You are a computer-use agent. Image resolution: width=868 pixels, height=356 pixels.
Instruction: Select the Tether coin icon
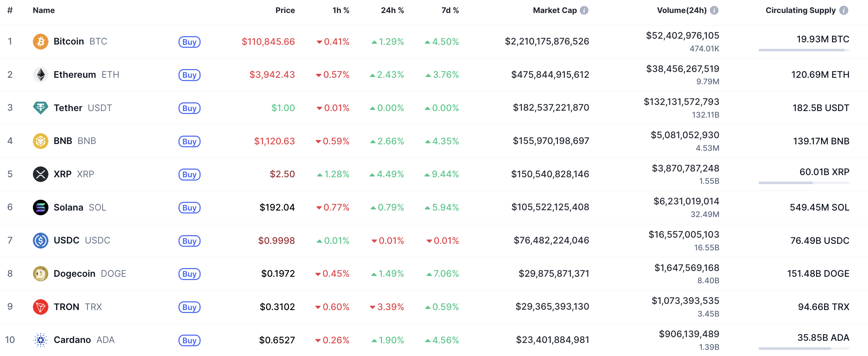(x=40, y=108)
